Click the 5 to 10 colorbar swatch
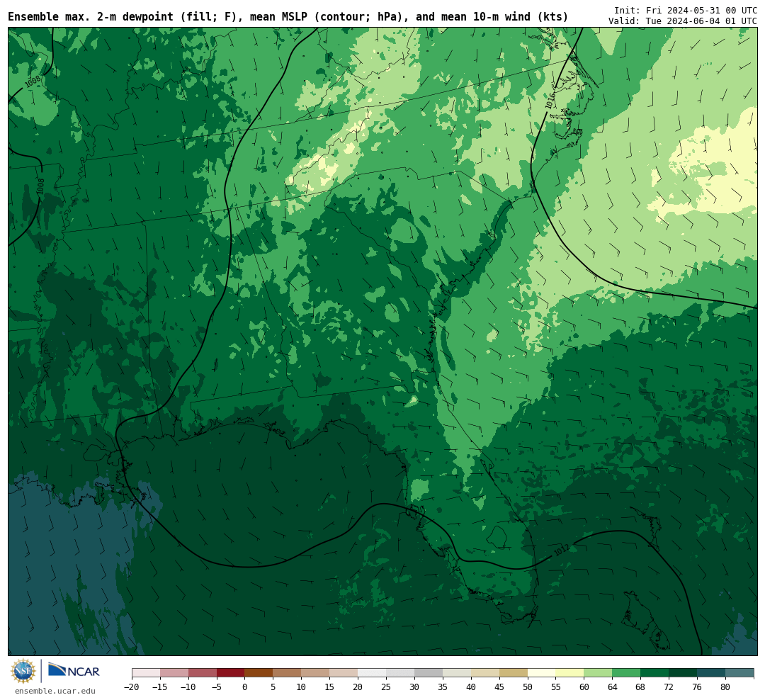 click(288, 673)
